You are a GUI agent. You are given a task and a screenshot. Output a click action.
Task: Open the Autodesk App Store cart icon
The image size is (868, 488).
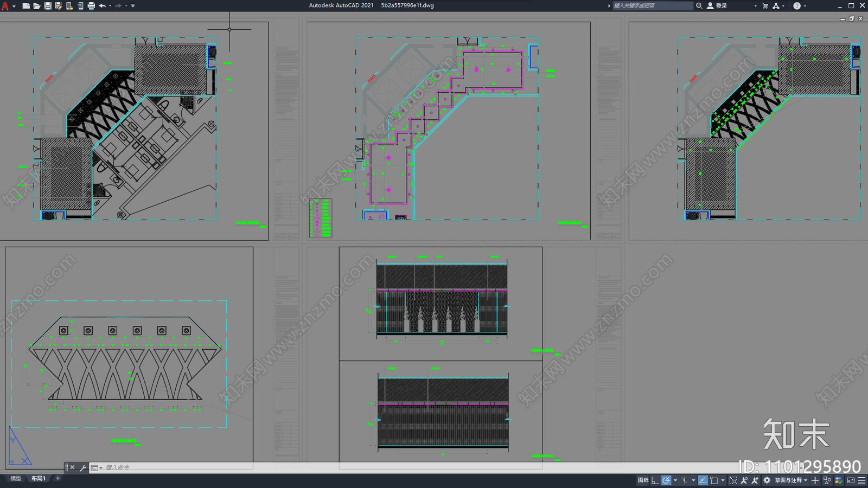click(765, 5)
